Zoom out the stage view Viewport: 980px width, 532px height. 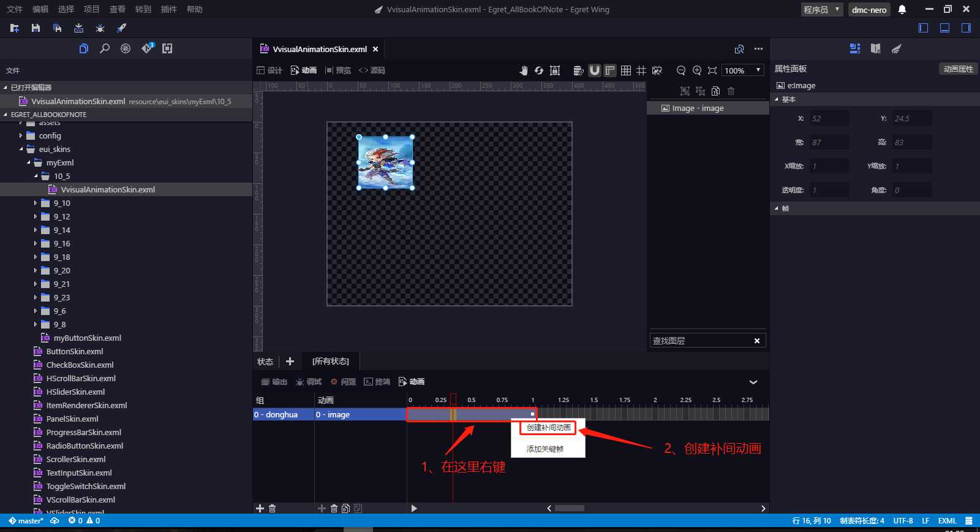coord(680,70)
